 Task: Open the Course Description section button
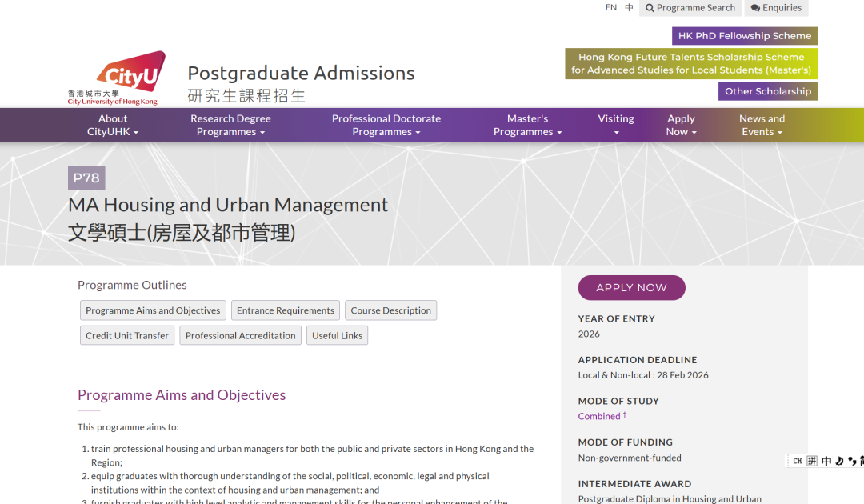click(390, 310)
